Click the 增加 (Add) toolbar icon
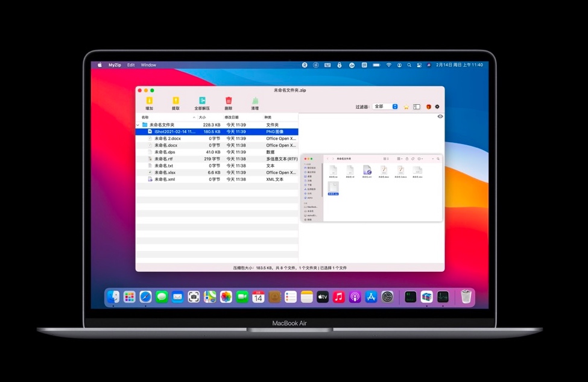588x382 pixels. [148, 100]
